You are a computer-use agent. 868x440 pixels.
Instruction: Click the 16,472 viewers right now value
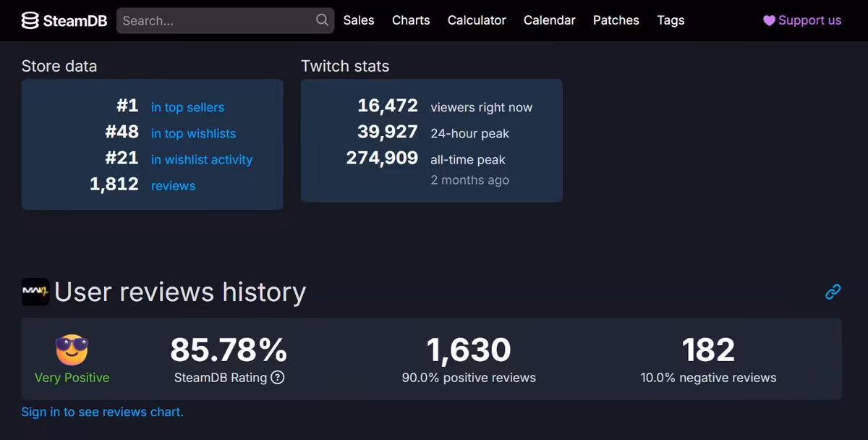pyautogui.click(x=388, y=106)
